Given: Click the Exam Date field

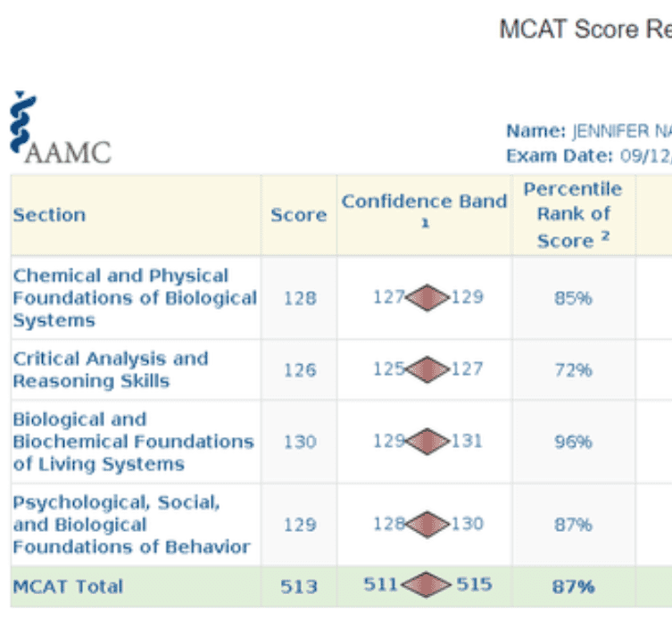Looking at the screenshot, I should pos(587,156).
